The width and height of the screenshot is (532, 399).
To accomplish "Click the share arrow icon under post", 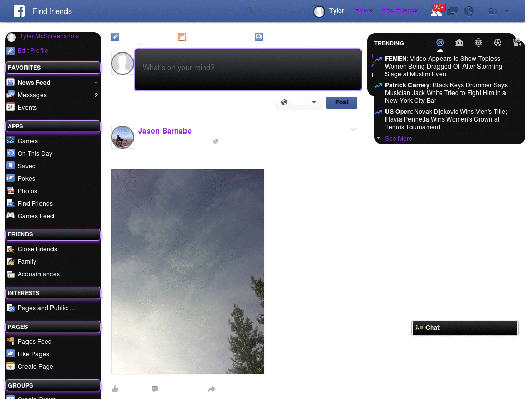I will pyautogui.click(x=211, y=389).
